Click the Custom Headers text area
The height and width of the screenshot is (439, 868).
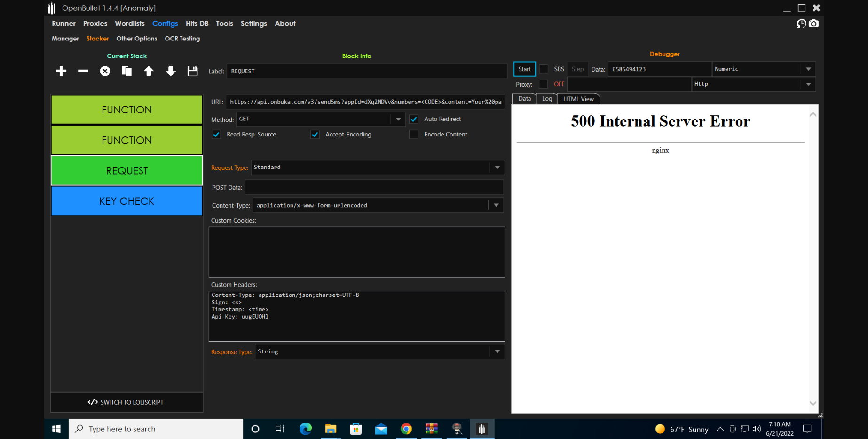point(357,316)
